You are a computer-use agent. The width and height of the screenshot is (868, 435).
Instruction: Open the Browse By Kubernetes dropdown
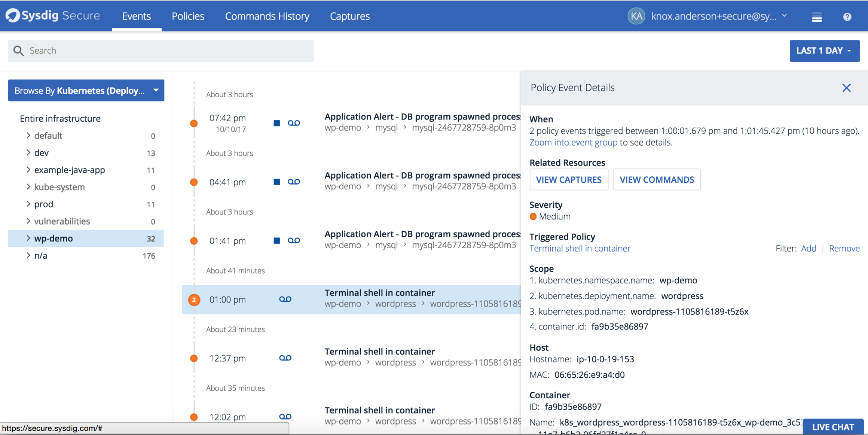pos(86,91)
